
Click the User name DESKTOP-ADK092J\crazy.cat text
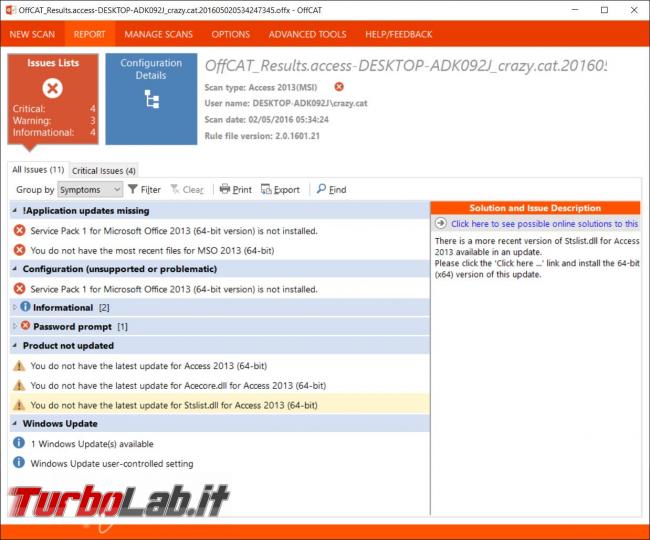[x=286, y=103]
